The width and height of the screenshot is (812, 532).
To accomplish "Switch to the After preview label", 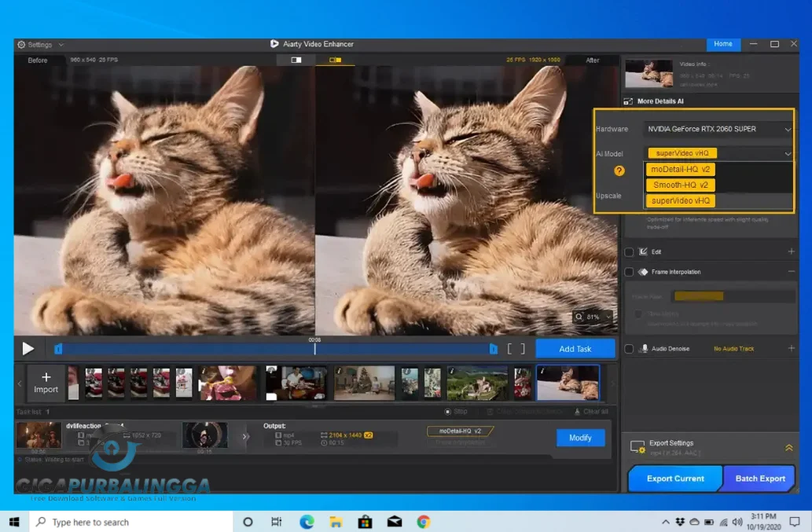I will [593, 61].
